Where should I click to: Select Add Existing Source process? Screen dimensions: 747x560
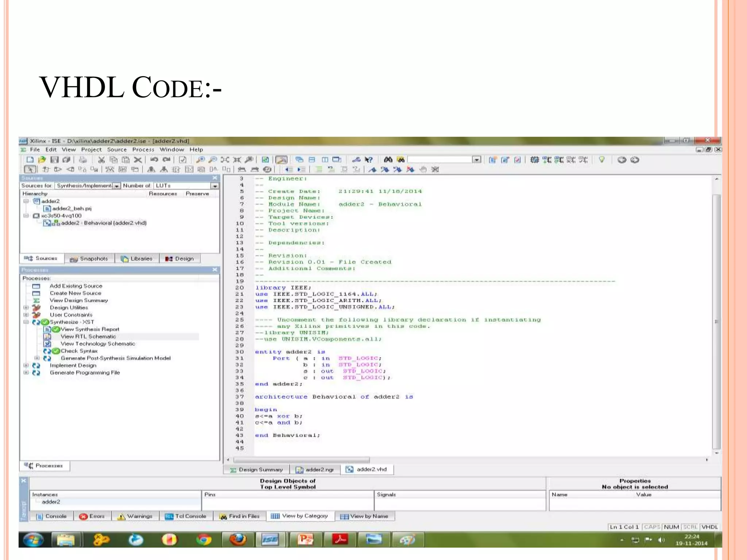point(76,286)
